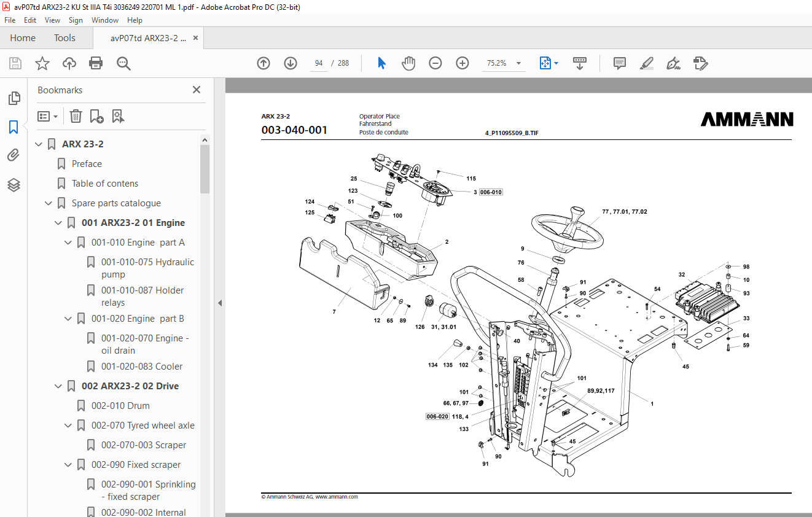The width and height of the screenshot is (812, 517).
Task: Collapse the 001-010 Engine part A node
Action: click(x=69, y=243)
